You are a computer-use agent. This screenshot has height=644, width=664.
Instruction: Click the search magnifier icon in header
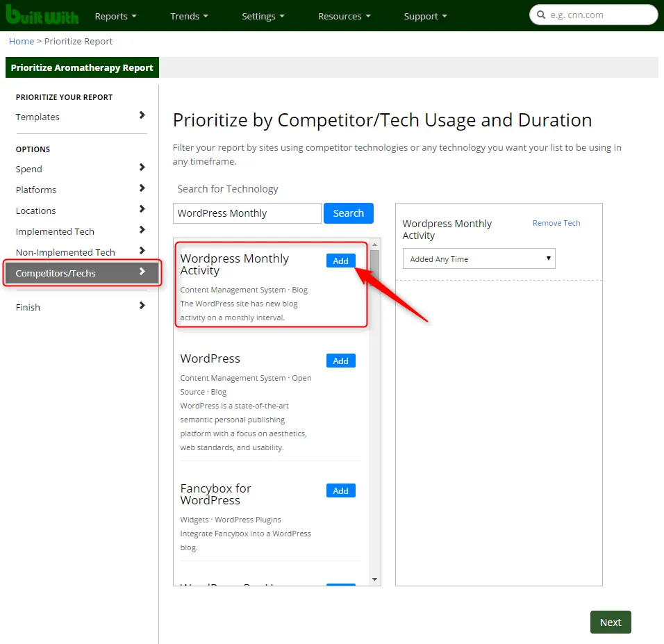pyautogui.click(x=540, y=15)
